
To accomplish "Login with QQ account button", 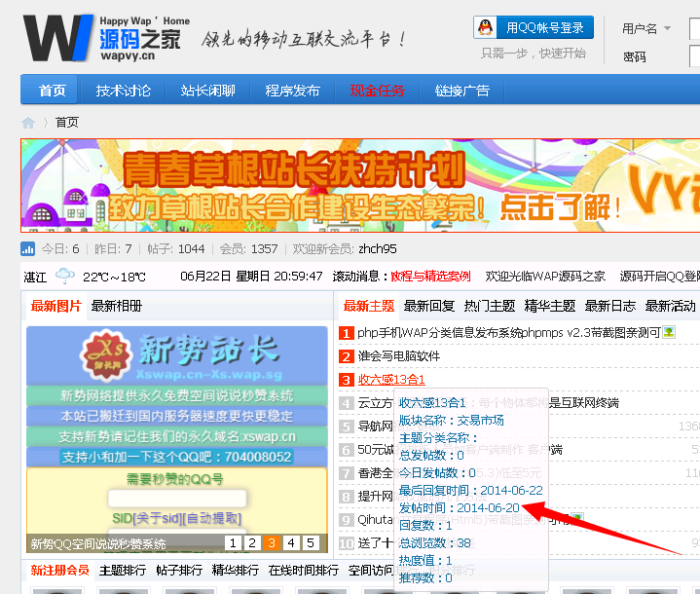I will (534, 27).
